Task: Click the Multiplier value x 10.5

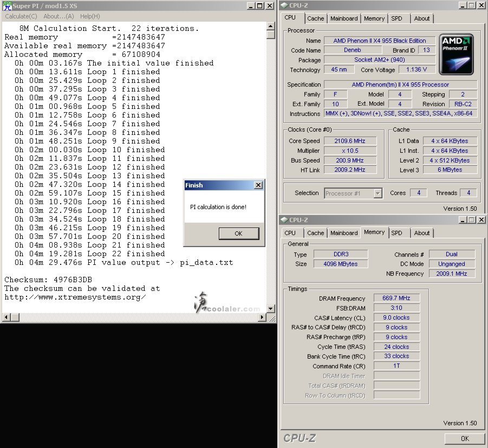Action: (x=350, y=151)
